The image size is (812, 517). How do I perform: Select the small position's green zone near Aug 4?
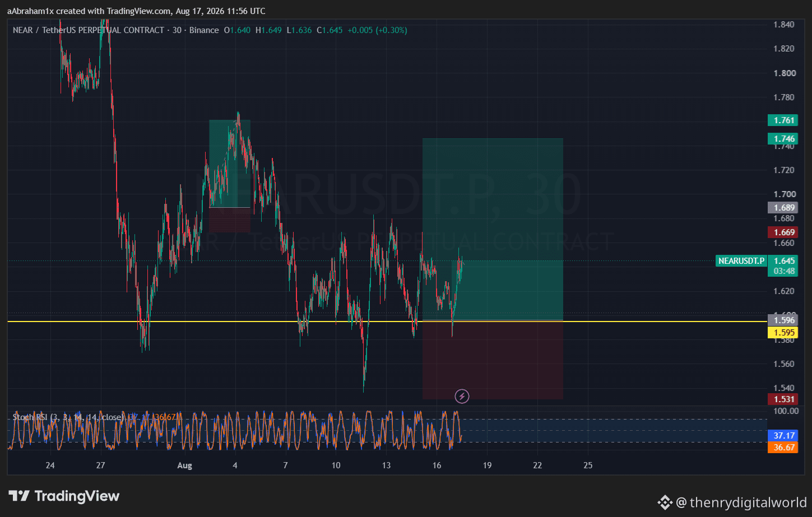click(x=230, y=164)
